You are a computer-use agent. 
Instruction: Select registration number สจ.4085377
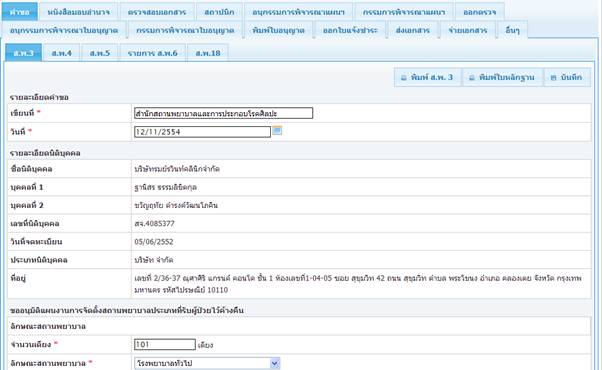click(154, 223)
